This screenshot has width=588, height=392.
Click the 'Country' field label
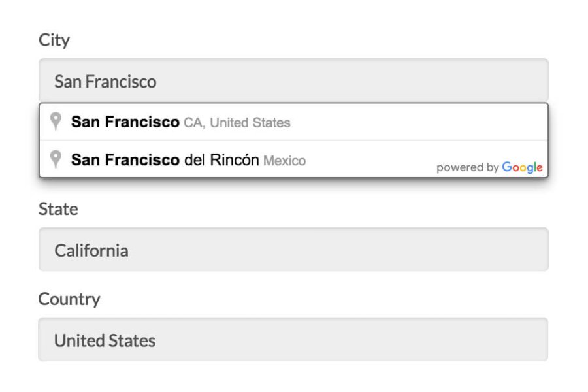click(69, 299)
